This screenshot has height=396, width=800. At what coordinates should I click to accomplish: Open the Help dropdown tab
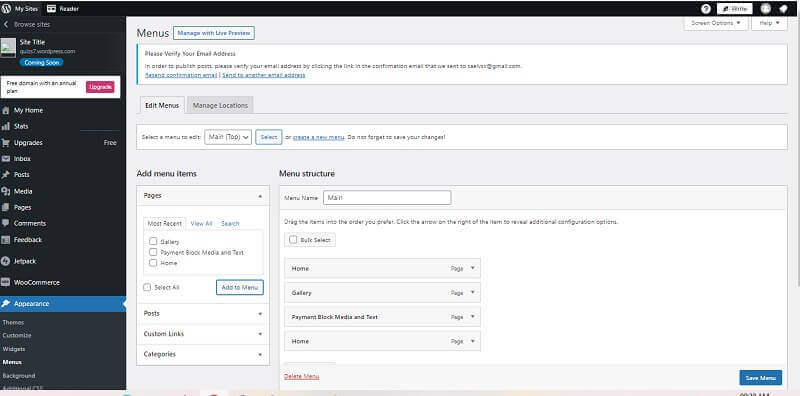tap(769, 23)
